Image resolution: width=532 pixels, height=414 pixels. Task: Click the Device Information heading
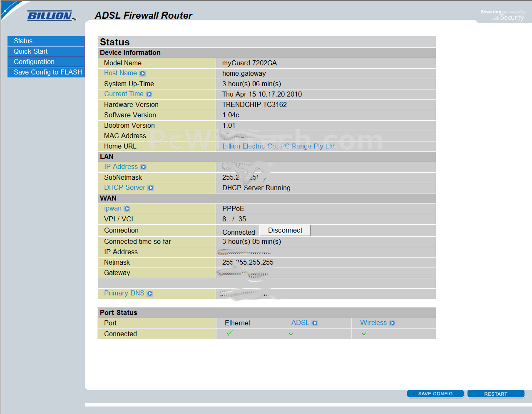(x=130, y=53)
